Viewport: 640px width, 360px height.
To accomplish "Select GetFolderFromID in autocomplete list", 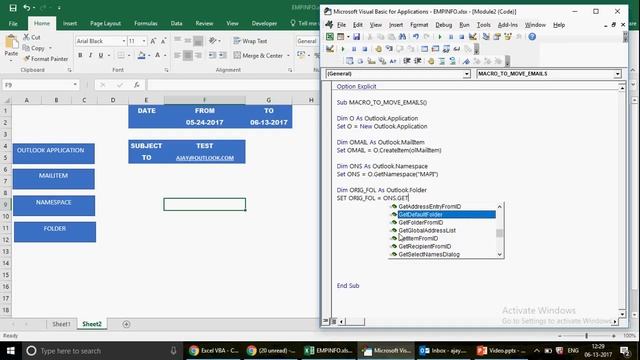I will [x=443, y=222].
